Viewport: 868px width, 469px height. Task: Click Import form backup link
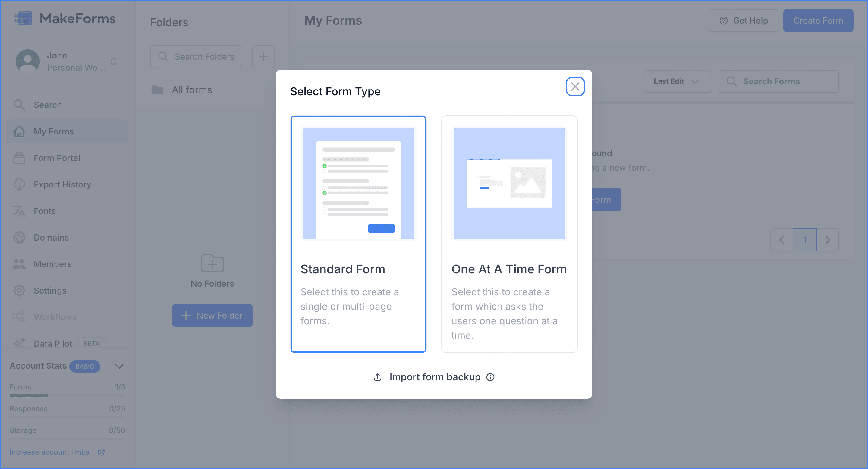click(x=435, y=377)
